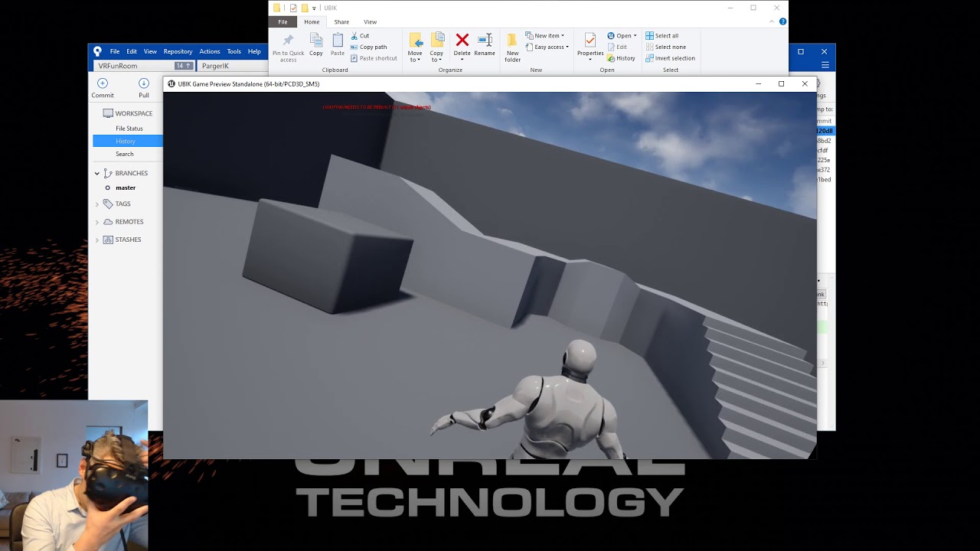Switch to the Share tab in Explorer
Viewport: 980px width, 551px height.
tap(341, 22)
